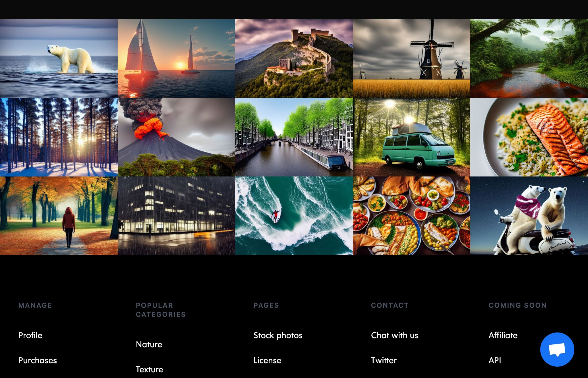Open the aerial surfer wave image

pos(294,216)
